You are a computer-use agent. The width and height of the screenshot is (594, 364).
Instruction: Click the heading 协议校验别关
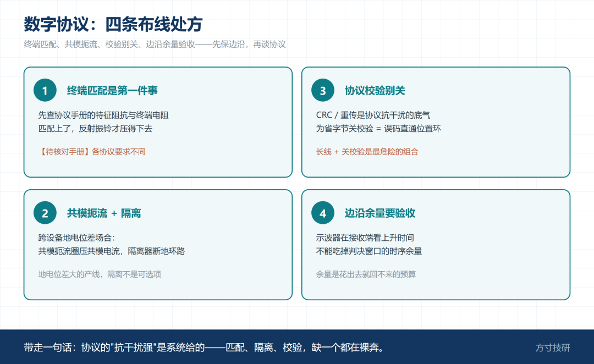click(x=375, y=91)
